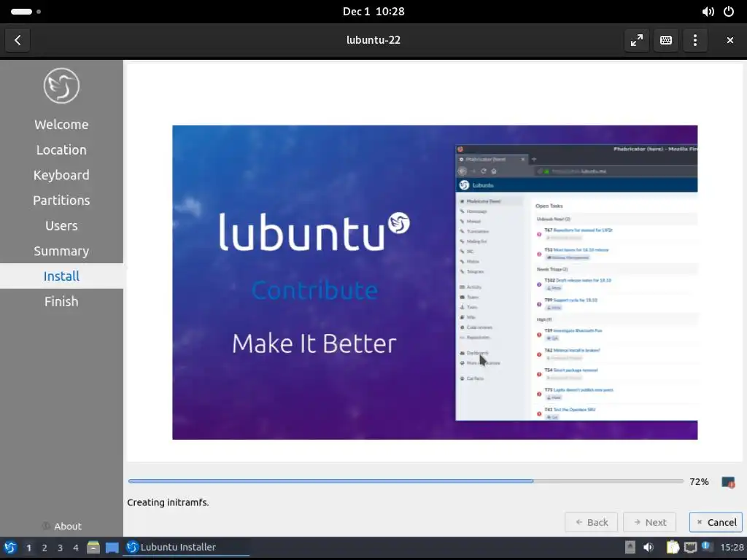
Task: Enter fullscreen mode for lubuntu-22
Action: pos(636,40)
